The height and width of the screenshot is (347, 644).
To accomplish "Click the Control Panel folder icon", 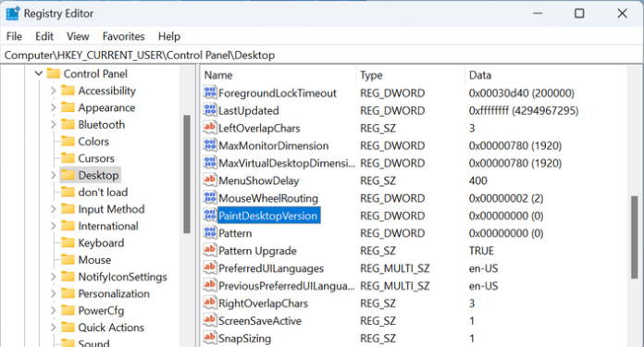I will [x=54, y=73].
